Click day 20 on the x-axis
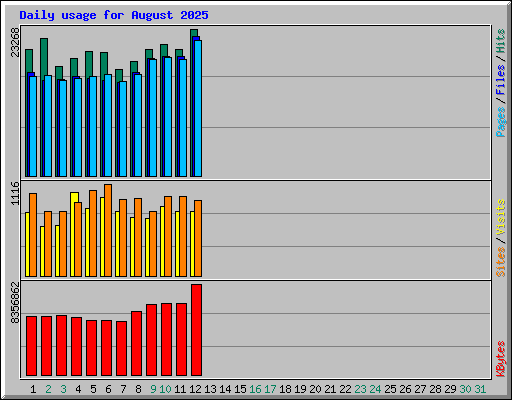512x400 pixels. [315, 389]
